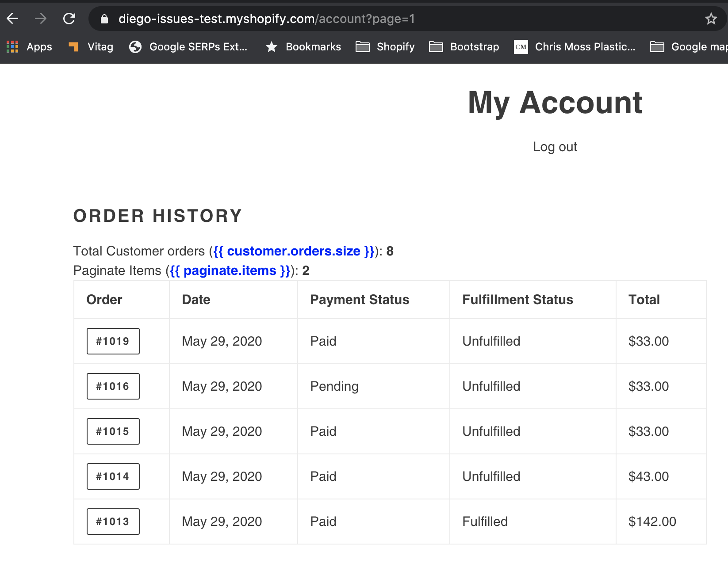Expand the Shopify bookmarks folder
The height and width of the screenshot is (579, 728).
tap(385, 47)
